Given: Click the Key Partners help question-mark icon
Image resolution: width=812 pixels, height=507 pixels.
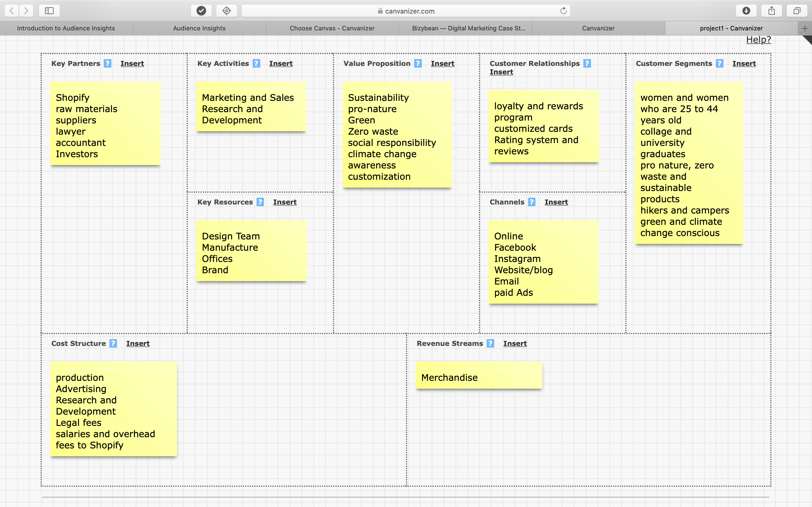Looking at the screenshot, I should click(x=107, y=63).
